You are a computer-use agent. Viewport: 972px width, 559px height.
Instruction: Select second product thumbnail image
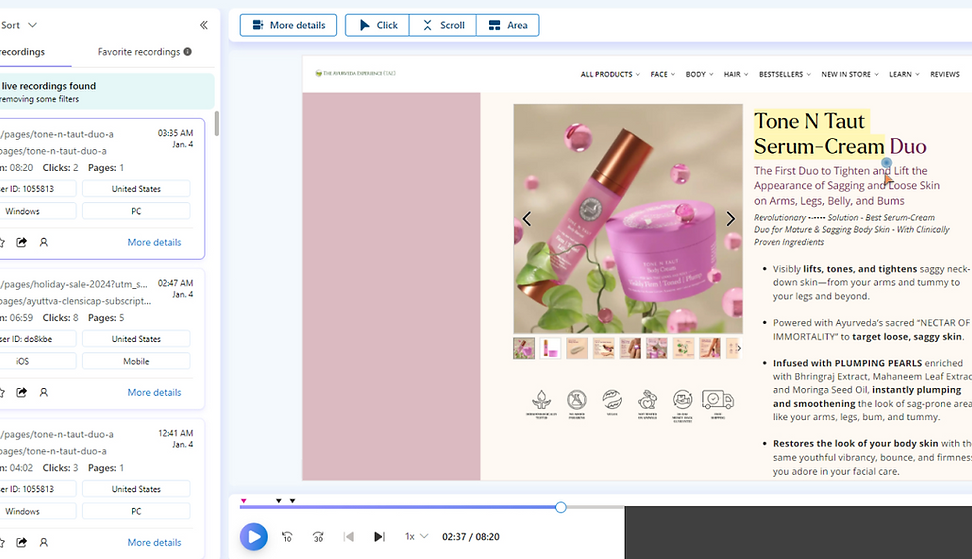pyautogui.click(x=550, y=348)
